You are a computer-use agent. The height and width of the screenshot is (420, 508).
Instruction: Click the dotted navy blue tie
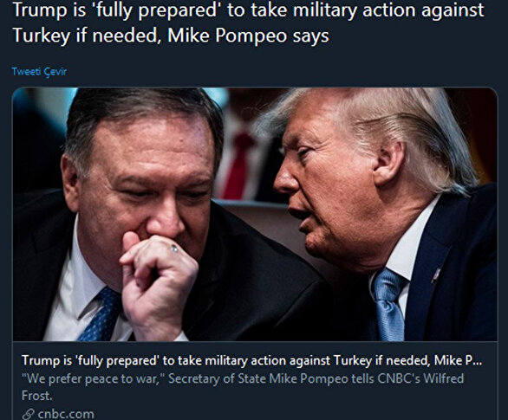[x=100, y=314]
